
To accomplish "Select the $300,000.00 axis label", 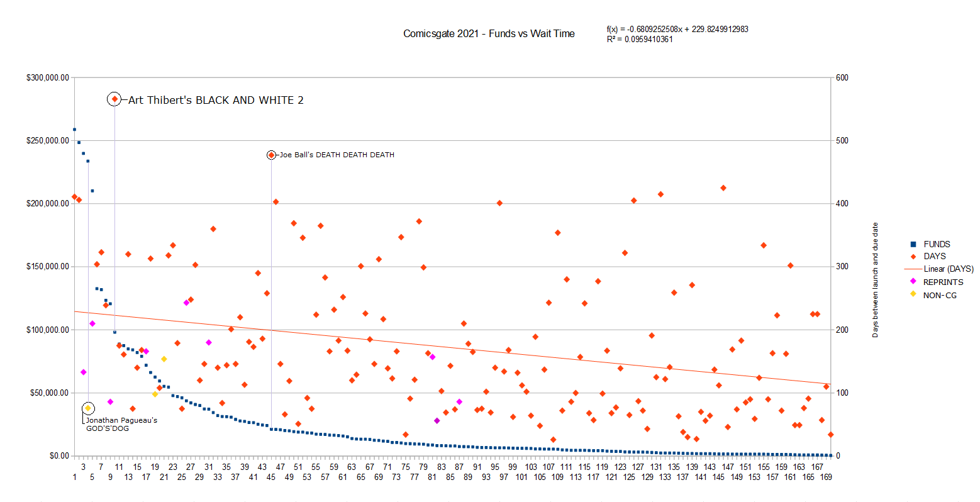I will (48, 77).
